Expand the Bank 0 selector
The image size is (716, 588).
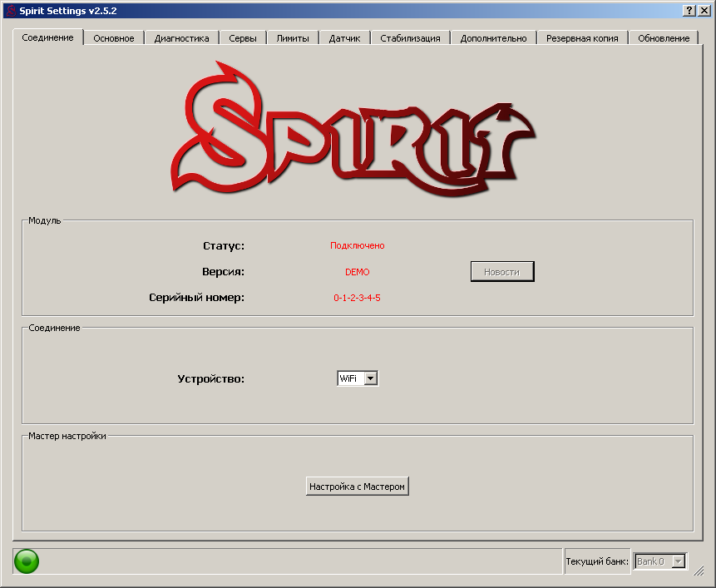click(x=678, y=561)
